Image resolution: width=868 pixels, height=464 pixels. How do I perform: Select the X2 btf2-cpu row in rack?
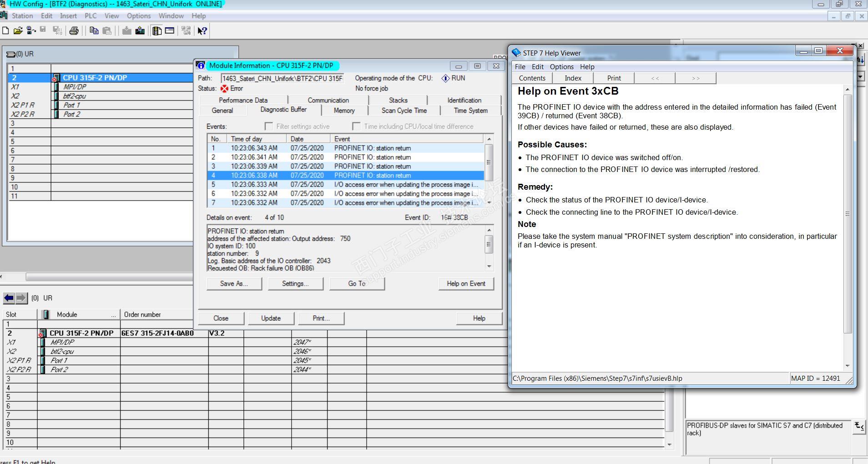pyautogui.click(x=100, y=96)
